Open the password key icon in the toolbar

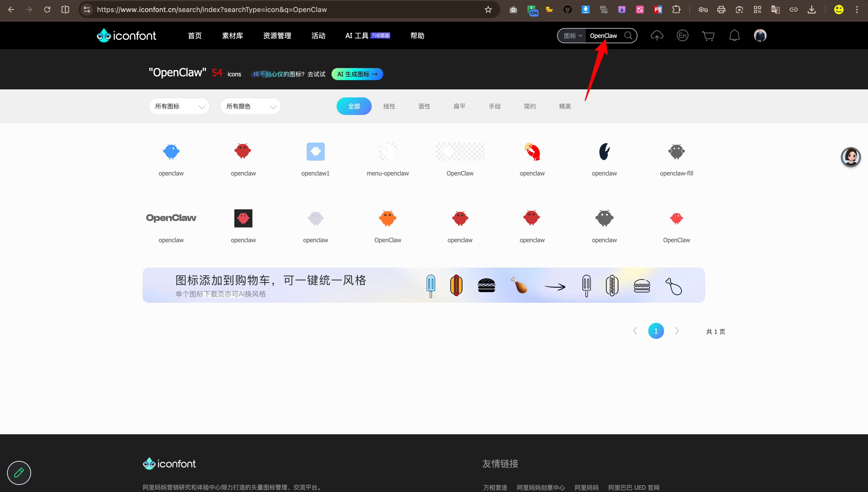pos(703,10)
